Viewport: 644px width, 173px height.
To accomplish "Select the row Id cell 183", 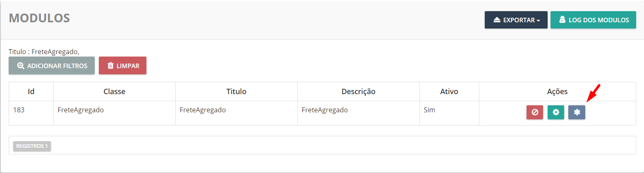I will point(19,110).
